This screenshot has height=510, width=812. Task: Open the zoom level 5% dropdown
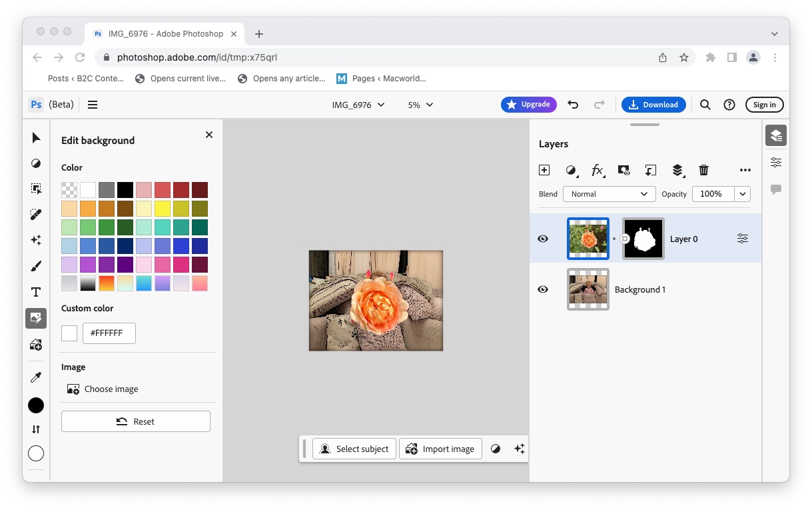pyautogui.click(x=420, y=105)
